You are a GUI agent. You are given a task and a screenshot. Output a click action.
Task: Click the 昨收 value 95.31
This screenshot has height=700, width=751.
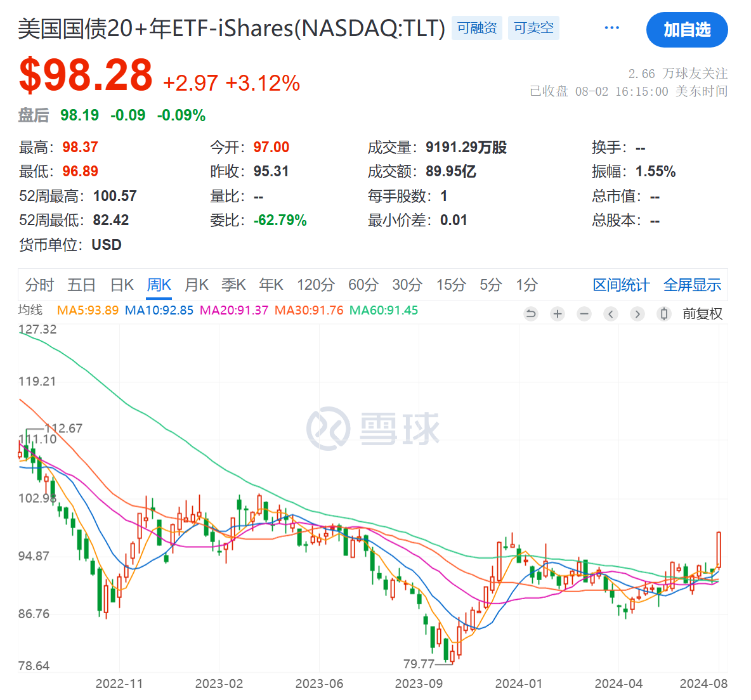(x=271, y=171)
